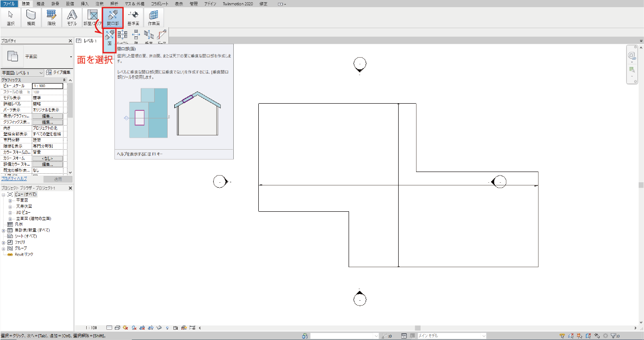This screenshot has height=340, width=644.
Task: Click the 開口部 (Opening) ribbon button
Action: tap(112, 18)
